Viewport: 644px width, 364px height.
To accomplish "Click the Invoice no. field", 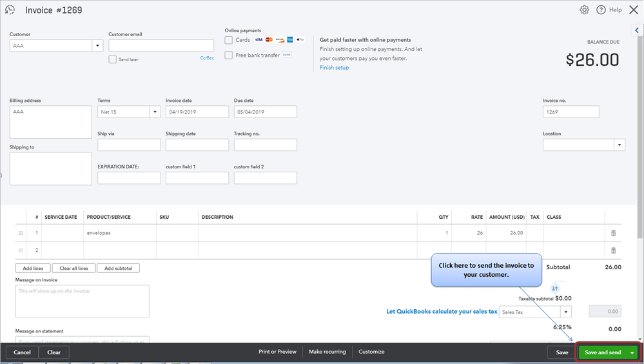I will [571, 112].
